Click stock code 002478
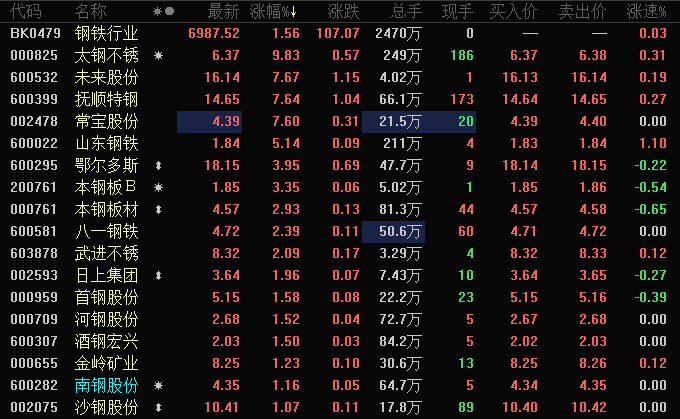The height and width of the screenshot is (419, 680). click(34, 121)
